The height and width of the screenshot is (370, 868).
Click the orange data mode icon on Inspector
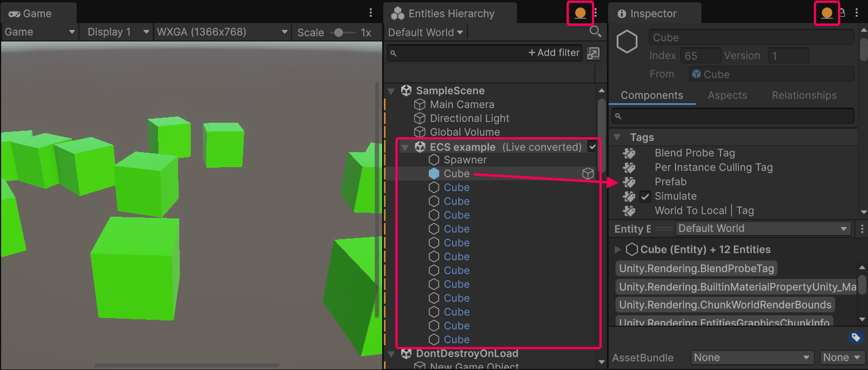[827, 13]
